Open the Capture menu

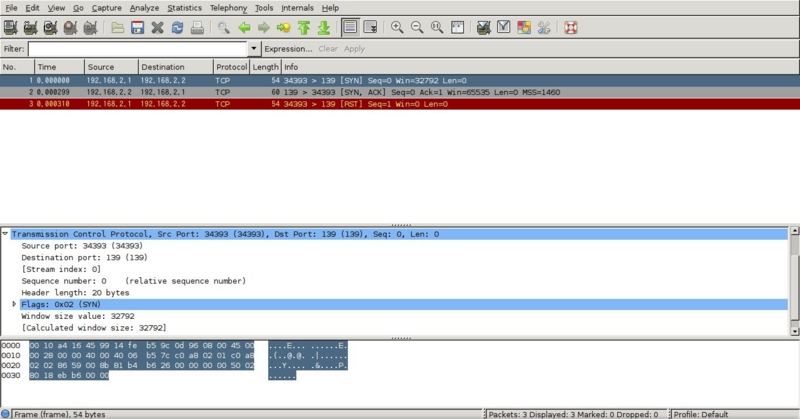(106, 8)
